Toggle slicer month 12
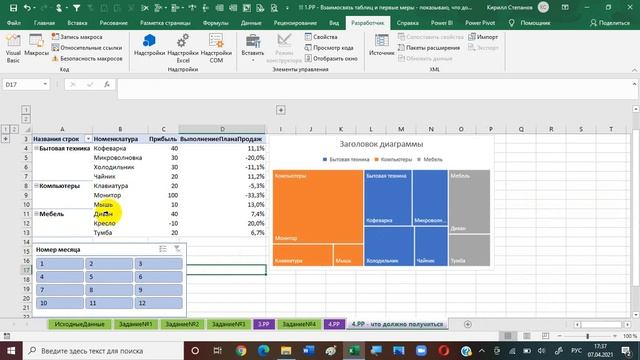640x360 pixels. click(158, 303)
